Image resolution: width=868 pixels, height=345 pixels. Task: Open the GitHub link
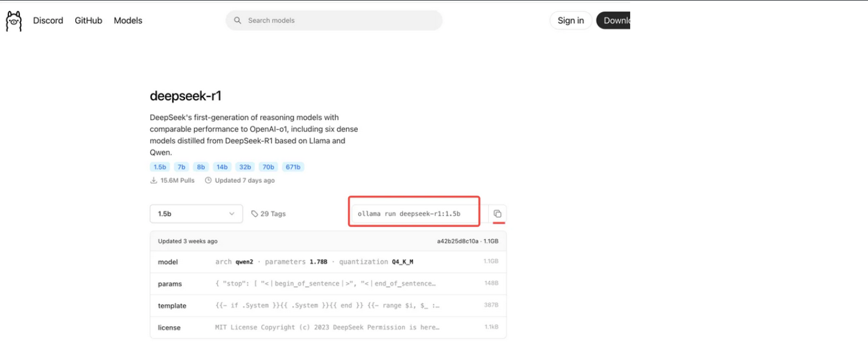[x=89, y=21]
